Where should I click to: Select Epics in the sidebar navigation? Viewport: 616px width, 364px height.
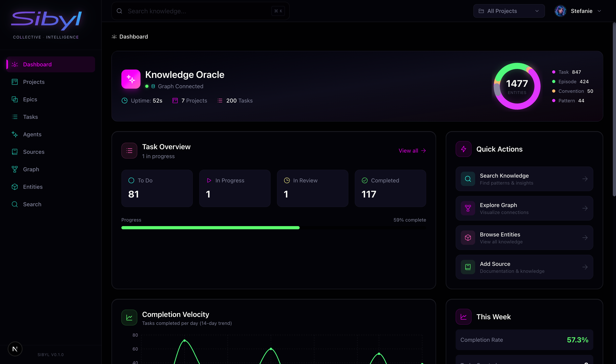tap(30, 99)
